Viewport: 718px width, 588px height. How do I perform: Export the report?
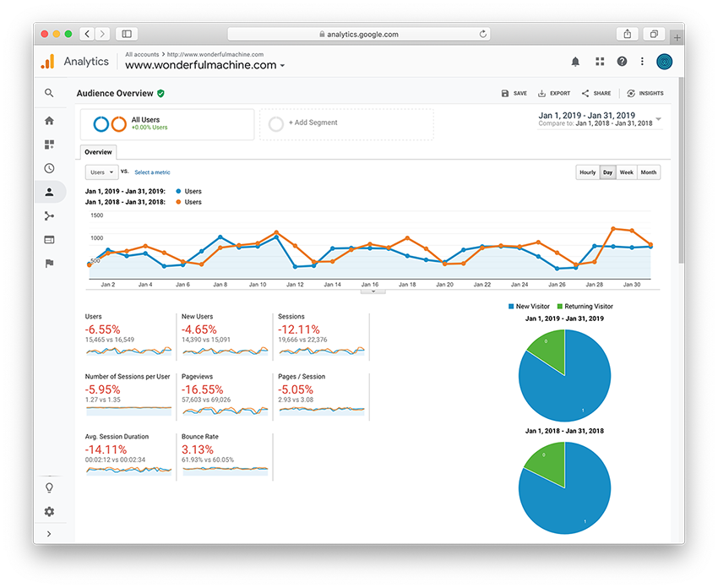coord(554,94)
